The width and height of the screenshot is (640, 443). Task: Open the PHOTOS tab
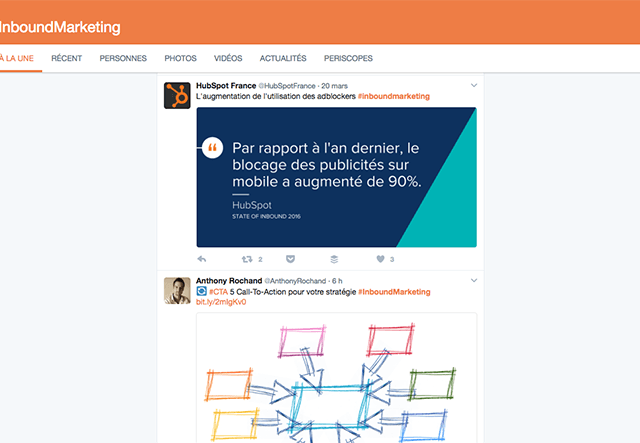(180, 58)
